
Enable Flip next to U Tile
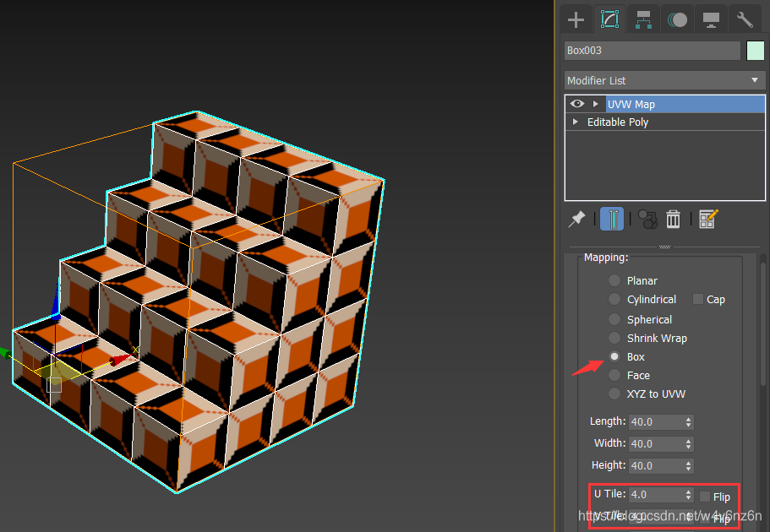(705, 497)
